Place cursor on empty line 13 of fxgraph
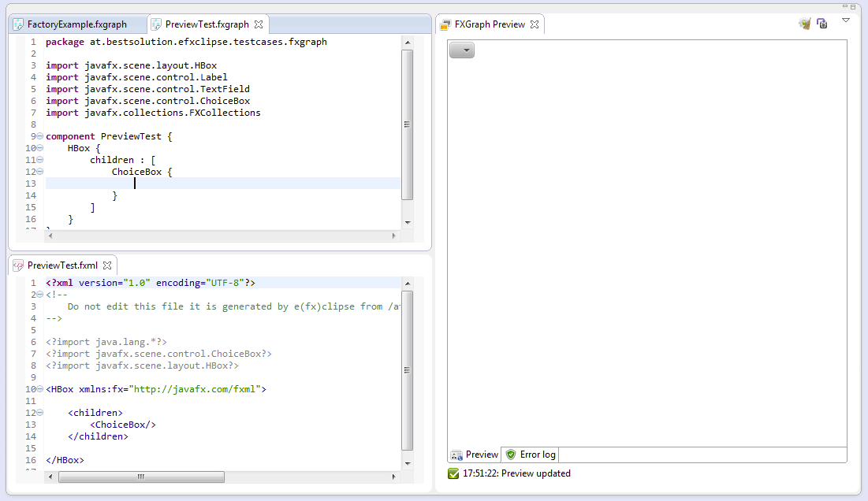 [221, 184]
